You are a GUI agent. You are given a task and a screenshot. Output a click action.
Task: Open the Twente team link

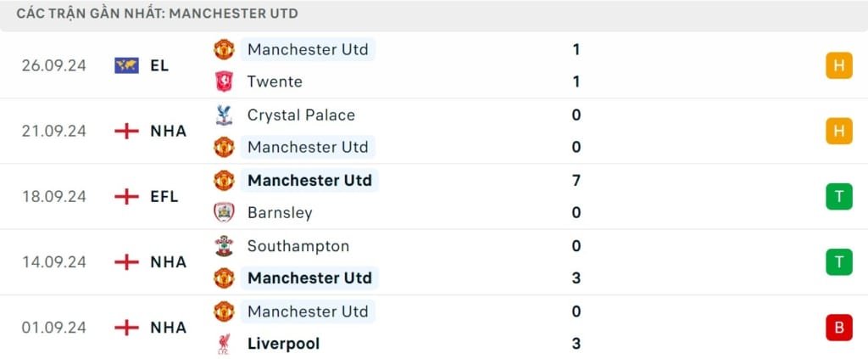(275, 81)
